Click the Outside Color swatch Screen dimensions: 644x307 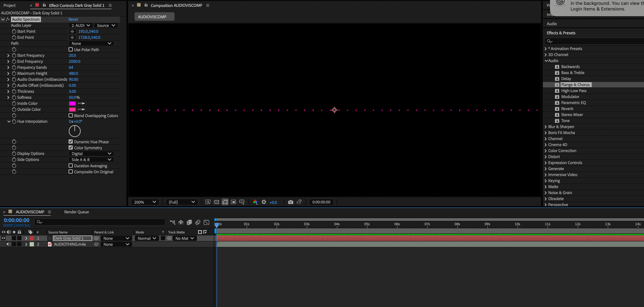[x=72, y=110]
